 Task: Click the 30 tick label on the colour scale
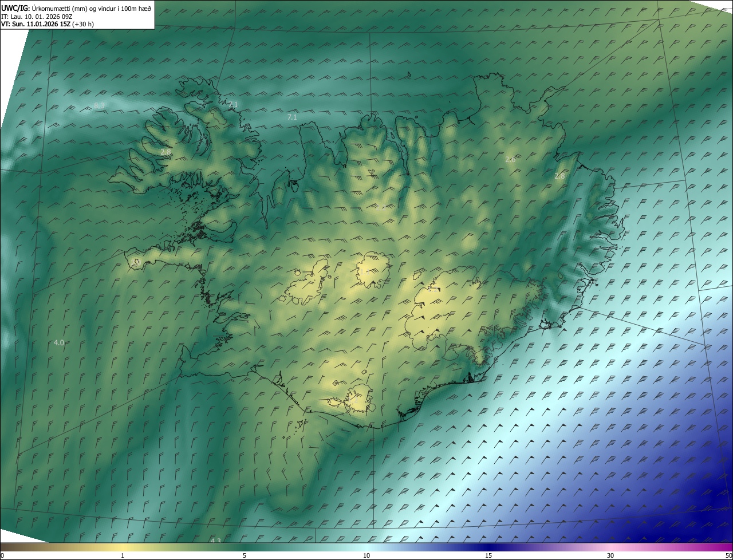tap(610, 555)
